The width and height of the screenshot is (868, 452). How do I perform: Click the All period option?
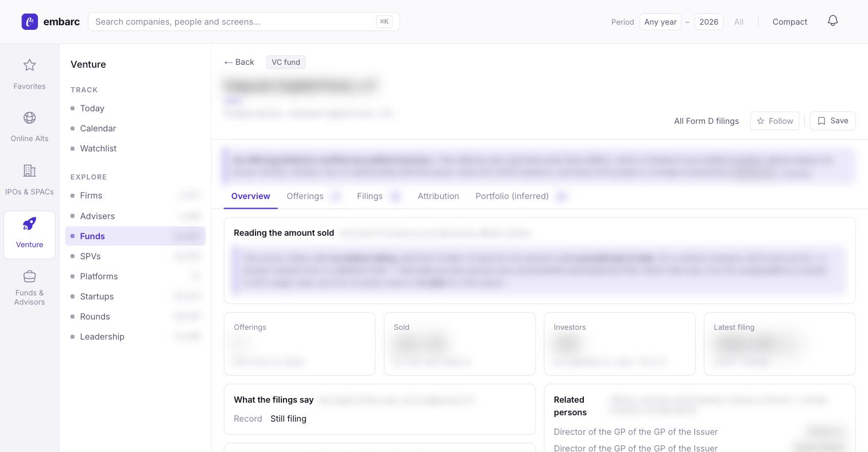point(738,22)
